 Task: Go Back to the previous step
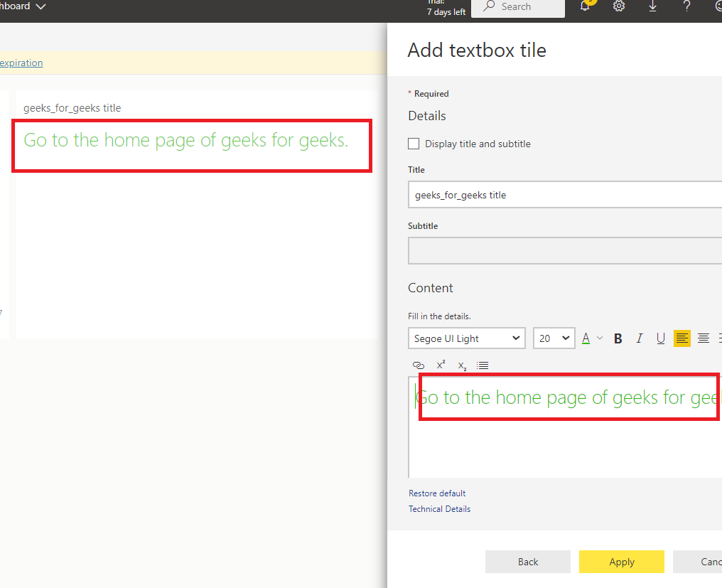tap(528, 562)
